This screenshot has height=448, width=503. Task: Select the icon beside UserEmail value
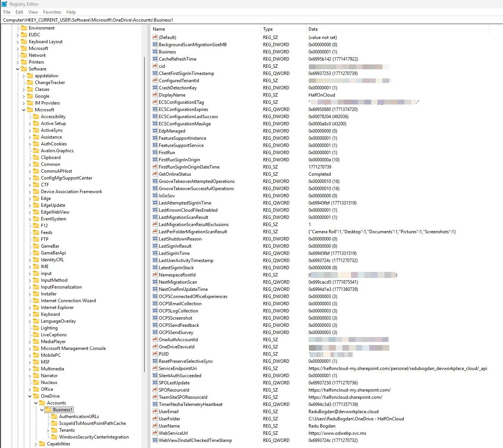click(x=155, y=411)
